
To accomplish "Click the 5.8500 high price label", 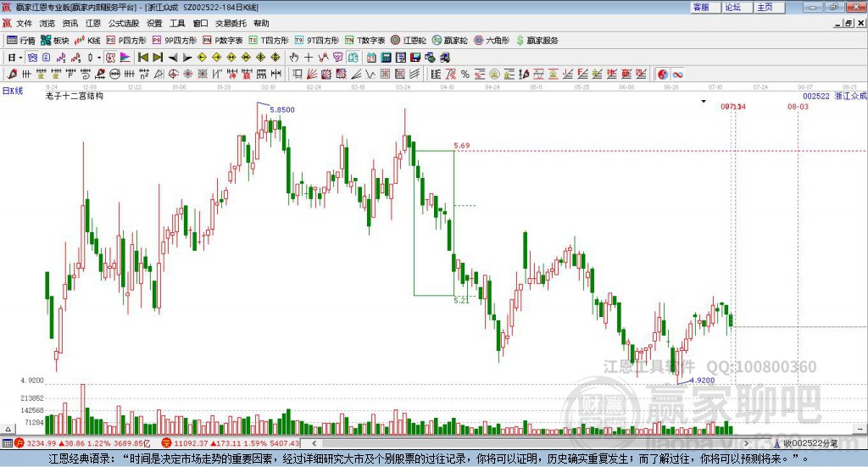I will (282, 109).
